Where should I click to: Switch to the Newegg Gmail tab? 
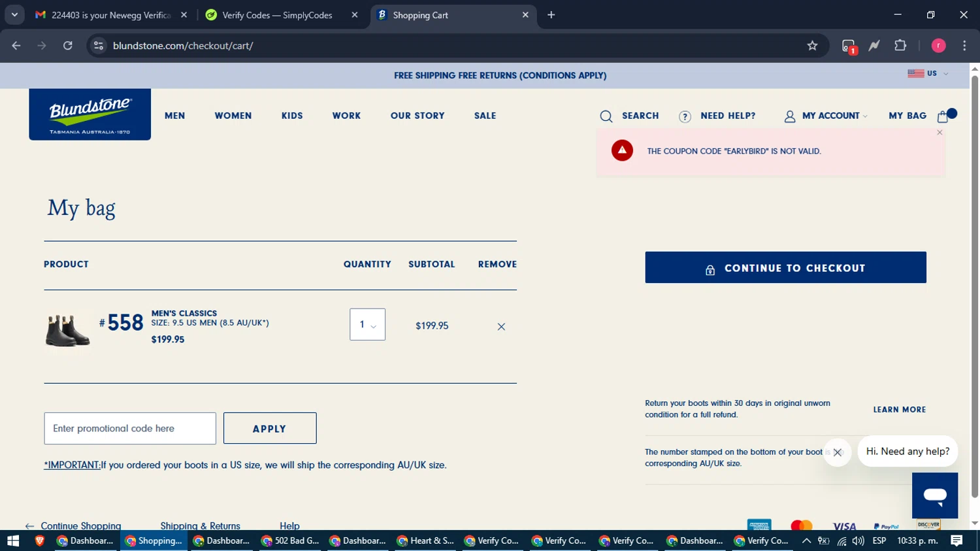click(x=110, y=15)
